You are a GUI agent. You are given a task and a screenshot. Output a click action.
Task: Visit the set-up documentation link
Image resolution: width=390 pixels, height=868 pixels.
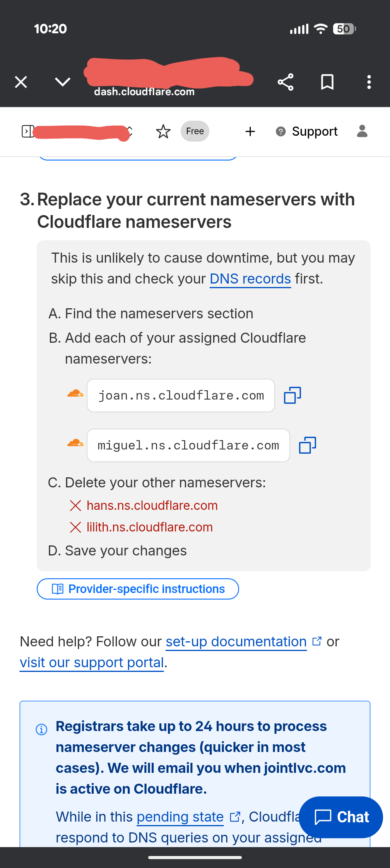(236, 642)
